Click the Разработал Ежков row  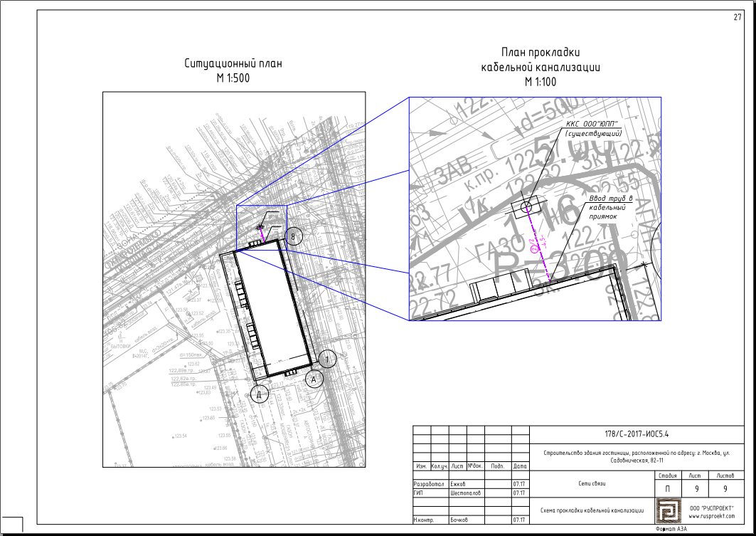point(471,483)
